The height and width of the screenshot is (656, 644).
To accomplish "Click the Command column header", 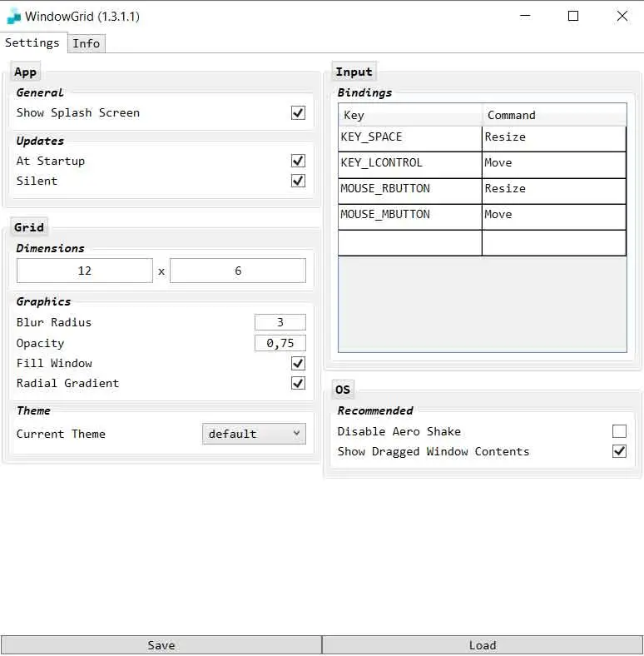I will coord(554,115).
